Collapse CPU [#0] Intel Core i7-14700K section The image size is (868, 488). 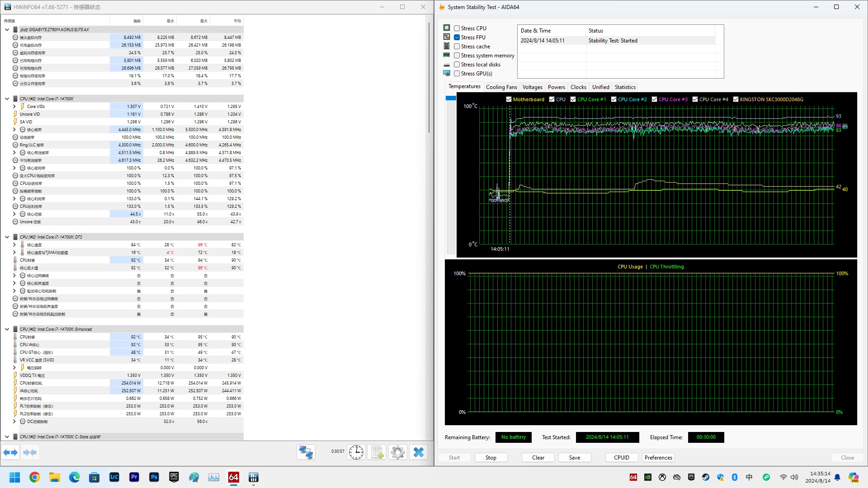pos(7,99)
